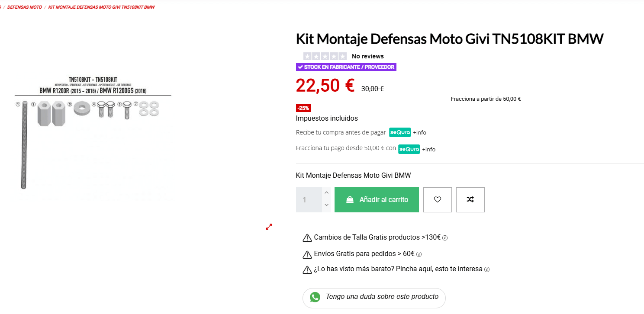This screenshot has height=314, width=644.
Task: Open +info next to Recibe tu compra
Action: (419, 132)
